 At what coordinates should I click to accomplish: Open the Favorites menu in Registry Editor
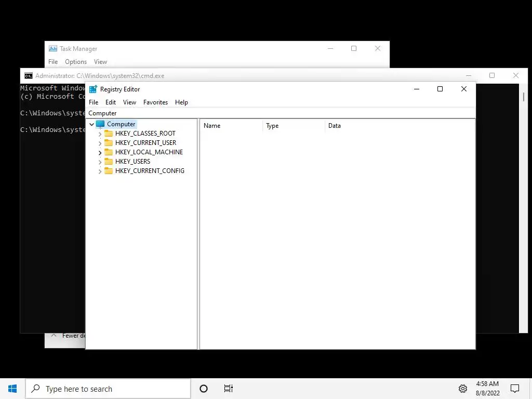pos(155,102)
